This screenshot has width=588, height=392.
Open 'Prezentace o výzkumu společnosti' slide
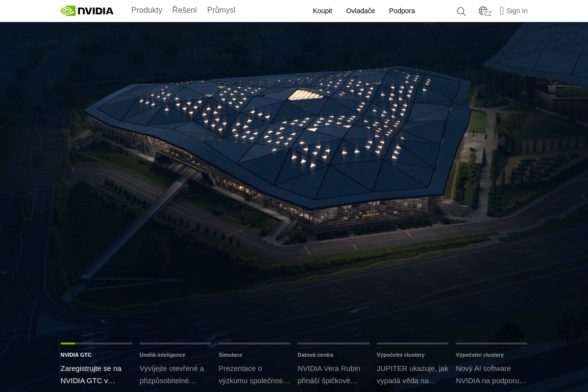(254, 374)
